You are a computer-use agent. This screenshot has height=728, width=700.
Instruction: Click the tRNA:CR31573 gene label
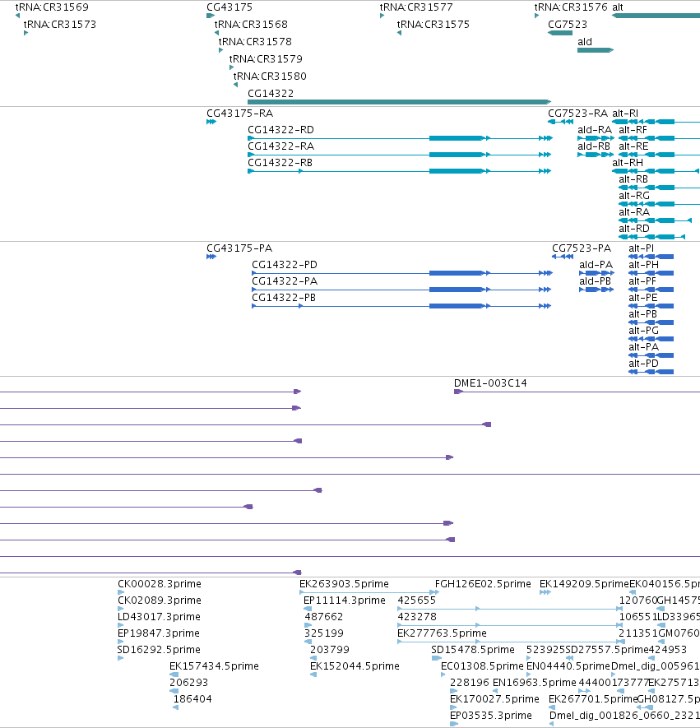60,25
